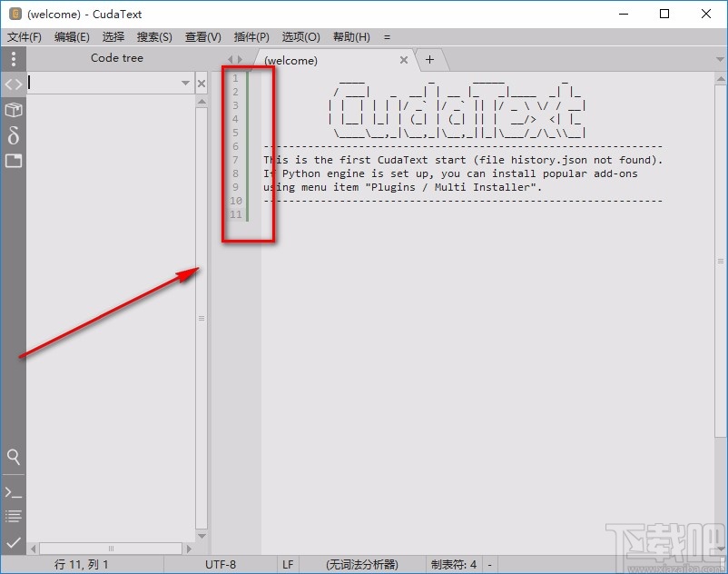Open the Console prompt icon

[x=14, y=492]
